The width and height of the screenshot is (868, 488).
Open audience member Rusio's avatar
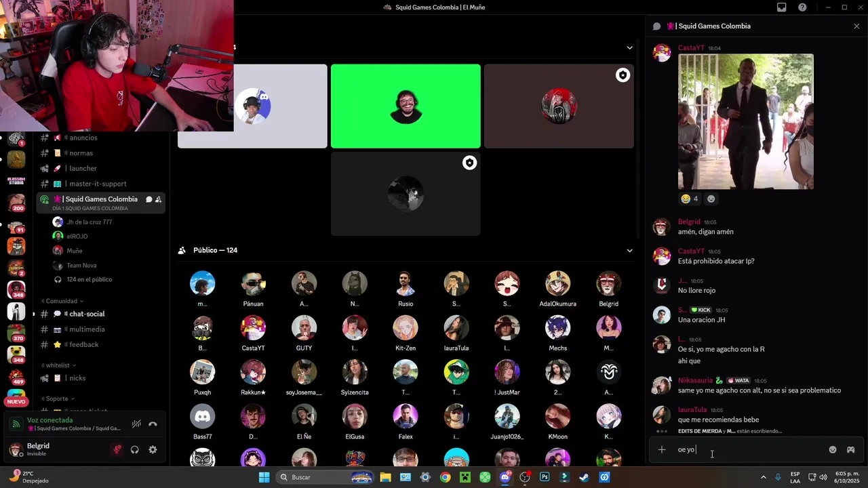click(x=406, y=283)
